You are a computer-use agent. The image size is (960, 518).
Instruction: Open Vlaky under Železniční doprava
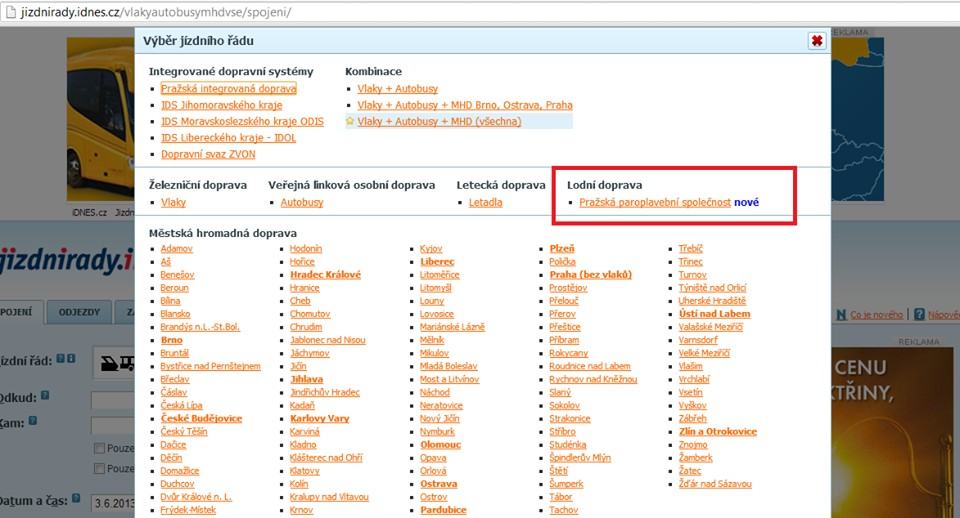173,202
